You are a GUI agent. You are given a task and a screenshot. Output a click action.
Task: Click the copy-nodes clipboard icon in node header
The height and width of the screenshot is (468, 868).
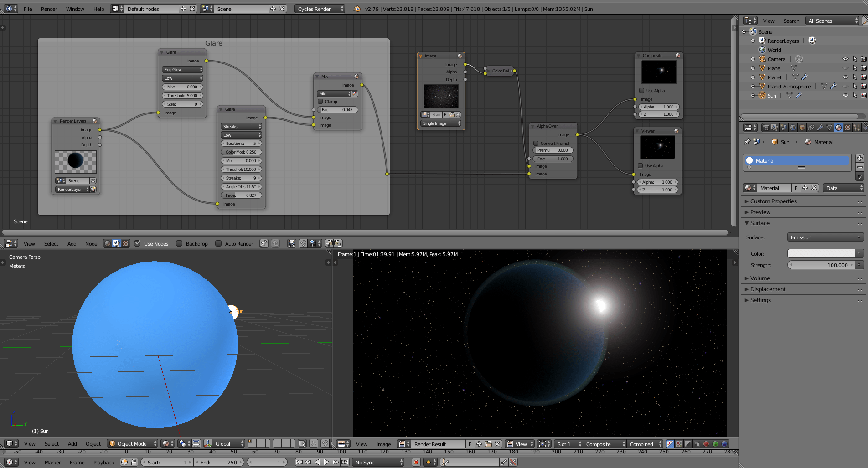329,243
